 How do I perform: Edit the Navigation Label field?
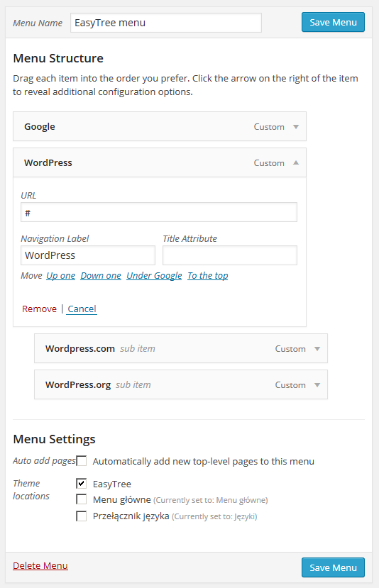click(88, 255)
